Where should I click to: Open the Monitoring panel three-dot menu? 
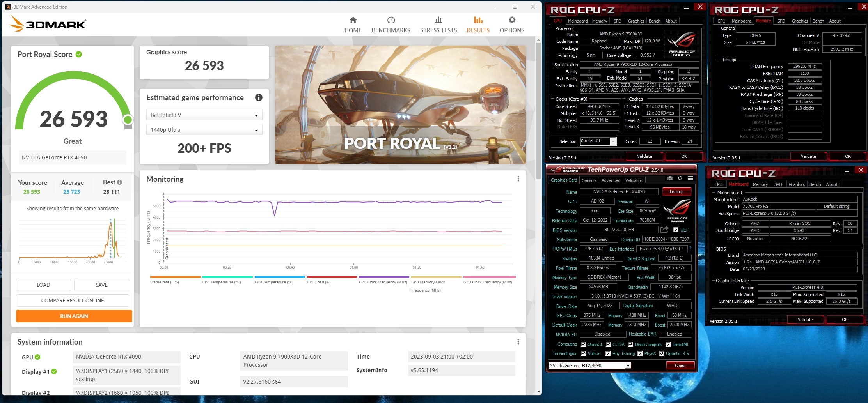click(x=518, y=179)
